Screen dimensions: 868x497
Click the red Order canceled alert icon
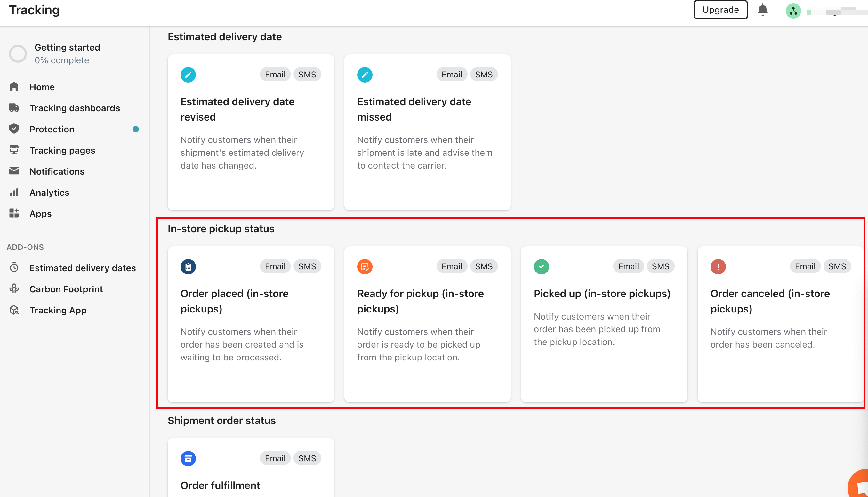[x=718, y=266]
